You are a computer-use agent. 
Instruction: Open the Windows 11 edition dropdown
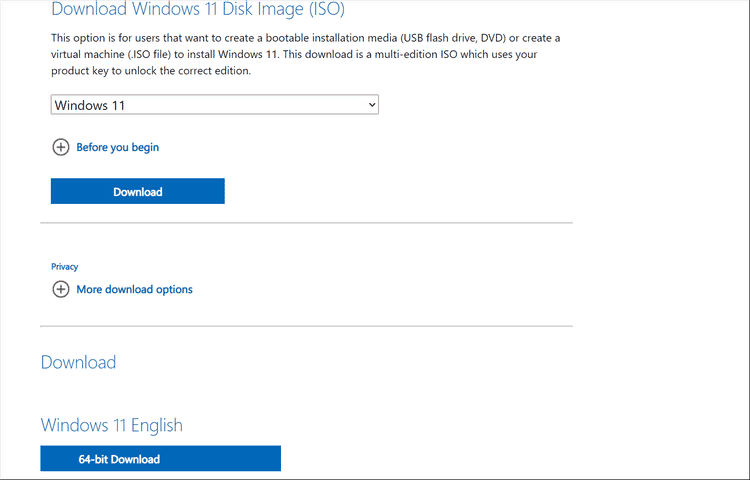[215, 105]
